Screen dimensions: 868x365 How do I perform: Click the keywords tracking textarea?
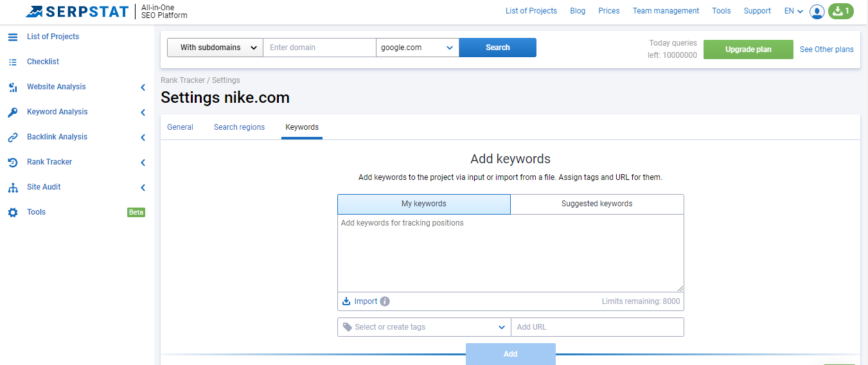pos(511,253)
